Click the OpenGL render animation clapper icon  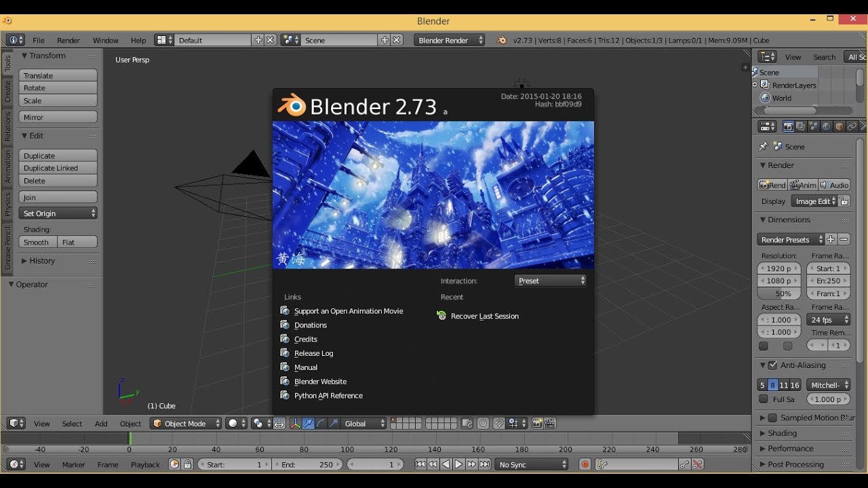coord(550,424)
